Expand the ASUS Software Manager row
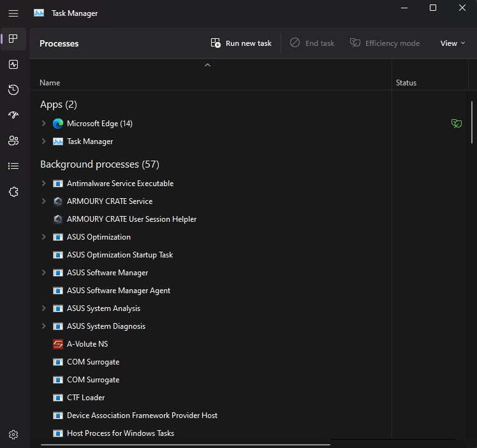The image size is (477, 448). point(43,273)
